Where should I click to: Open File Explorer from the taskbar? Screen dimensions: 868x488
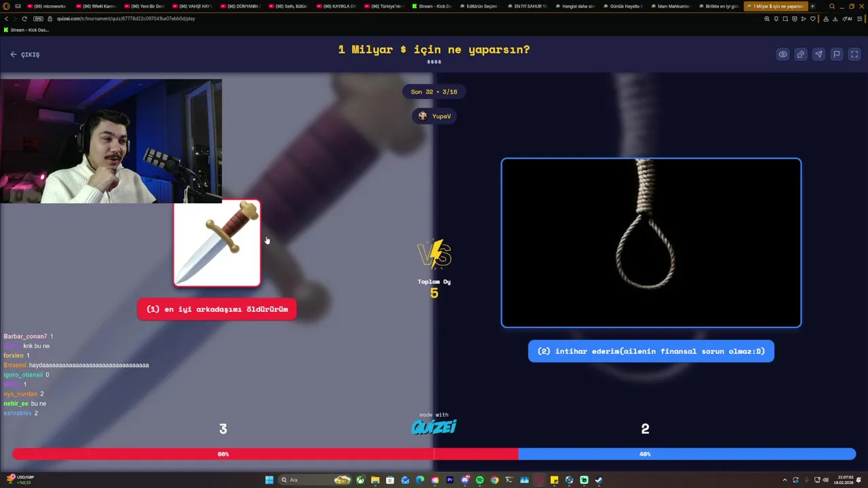tap(375, 480)
